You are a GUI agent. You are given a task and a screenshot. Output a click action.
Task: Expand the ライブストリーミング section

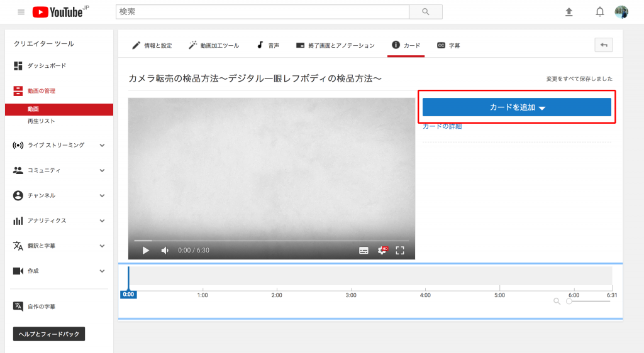[102, 145]
